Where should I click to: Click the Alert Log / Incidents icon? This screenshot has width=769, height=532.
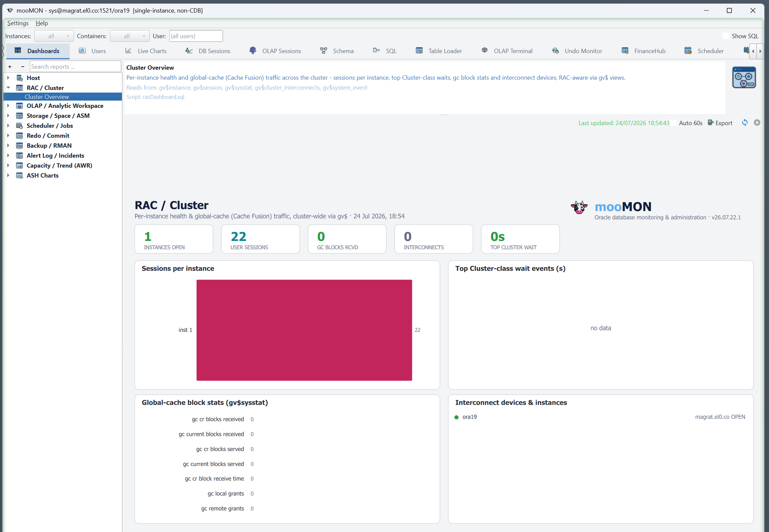tap(20, 156)
